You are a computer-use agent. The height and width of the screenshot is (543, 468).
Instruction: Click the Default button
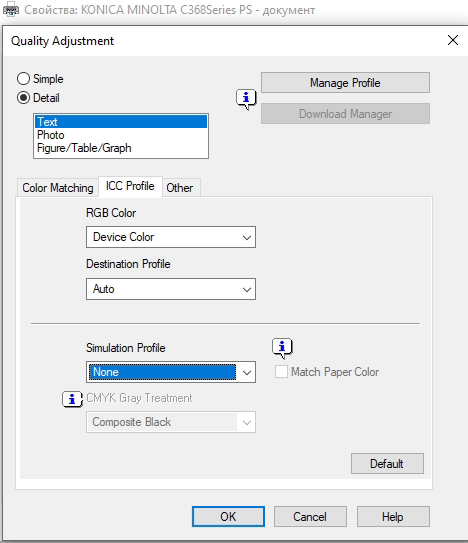tap(387, 464)
